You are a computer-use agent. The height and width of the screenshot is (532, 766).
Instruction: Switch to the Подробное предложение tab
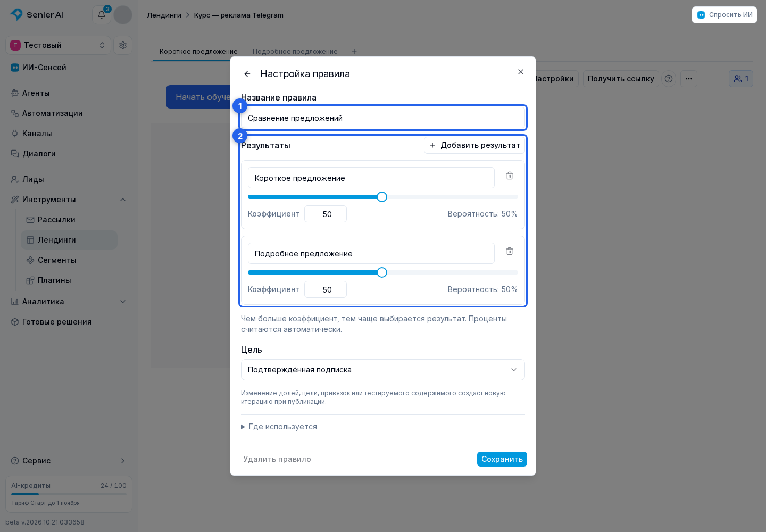tap(295, 52)
